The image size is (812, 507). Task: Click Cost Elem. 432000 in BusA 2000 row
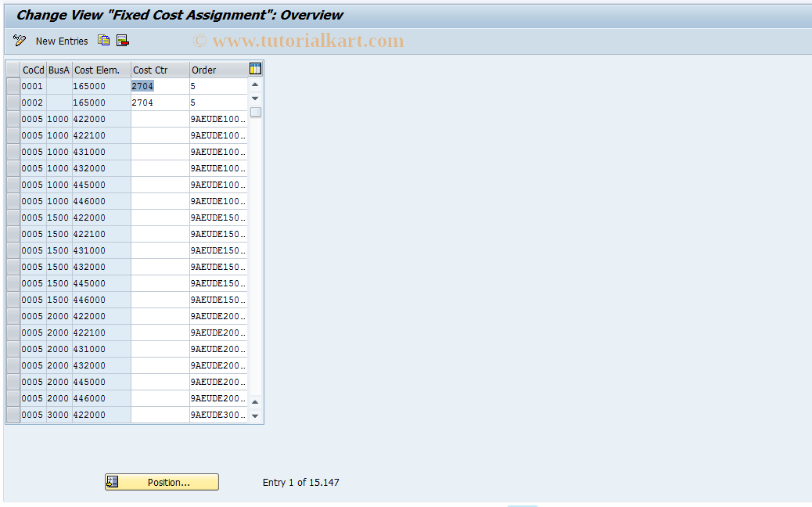tap(102, 365)
